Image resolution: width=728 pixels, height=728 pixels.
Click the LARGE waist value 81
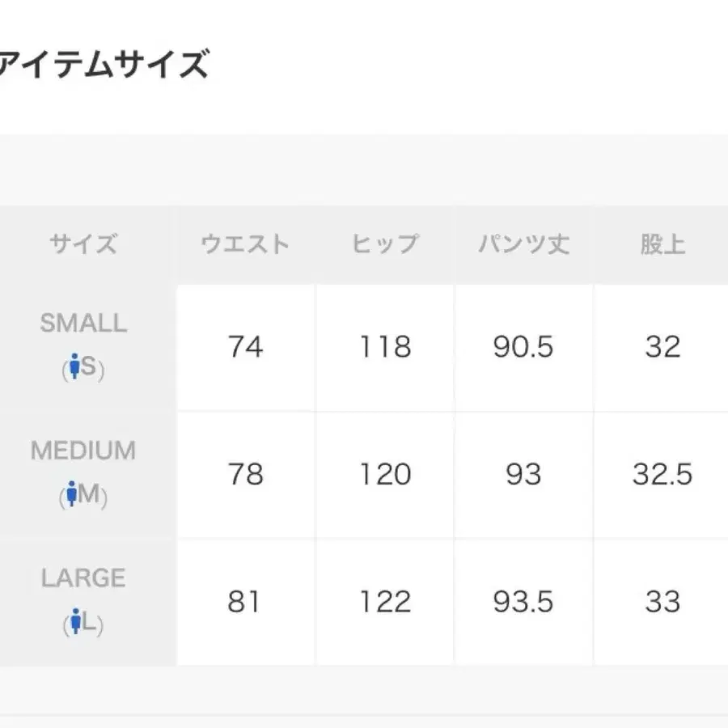click(x=243, y=602)
